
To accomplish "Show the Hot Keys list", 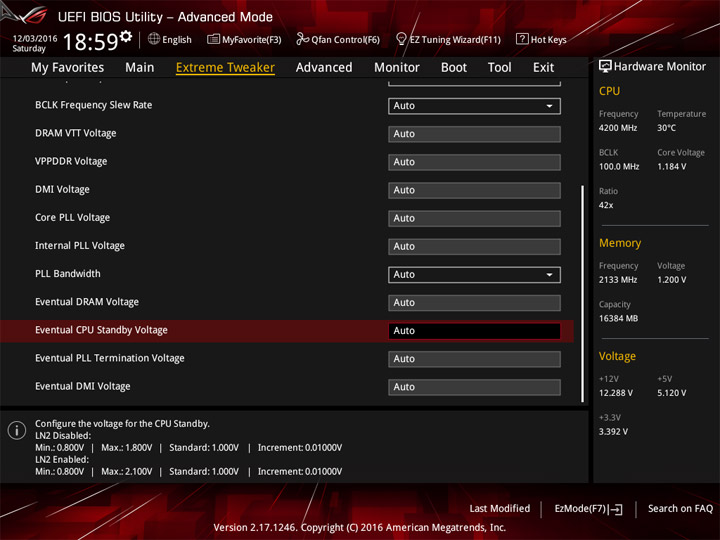I will [x=541, y=39].
